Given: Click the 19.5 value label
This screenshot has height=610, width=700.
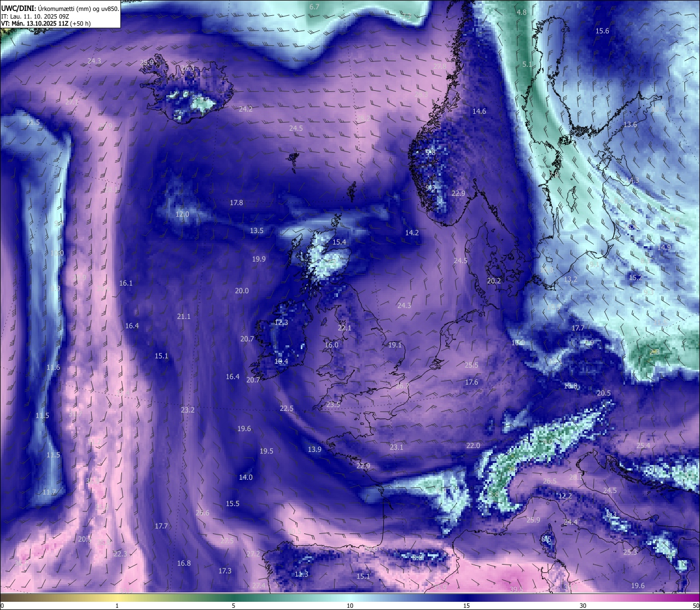Looking at the screenshot, I should (x=266, y=451).
